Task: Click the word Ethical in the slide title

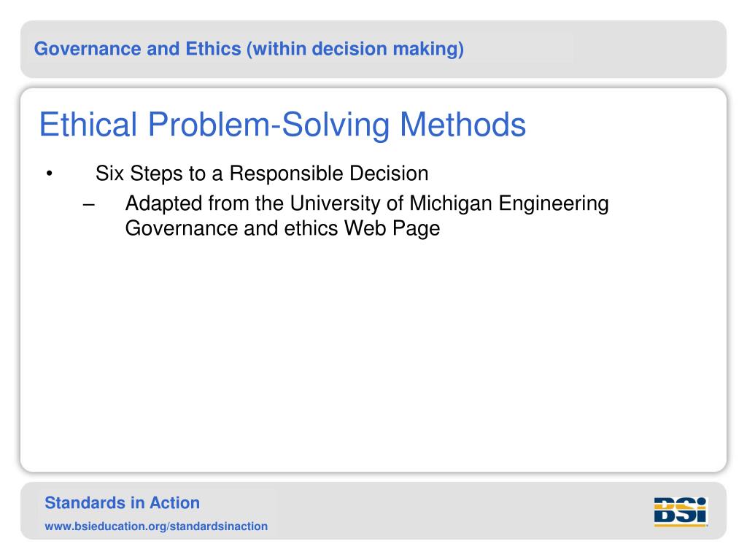Action: (88, 125)
